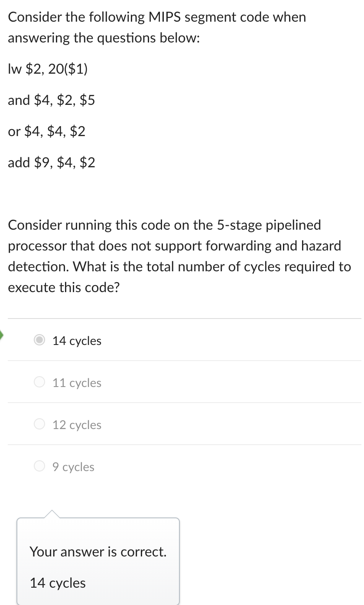Click the feedback box pointer caret
Viewport: 364px width, 605px height.
coord(52,514)
